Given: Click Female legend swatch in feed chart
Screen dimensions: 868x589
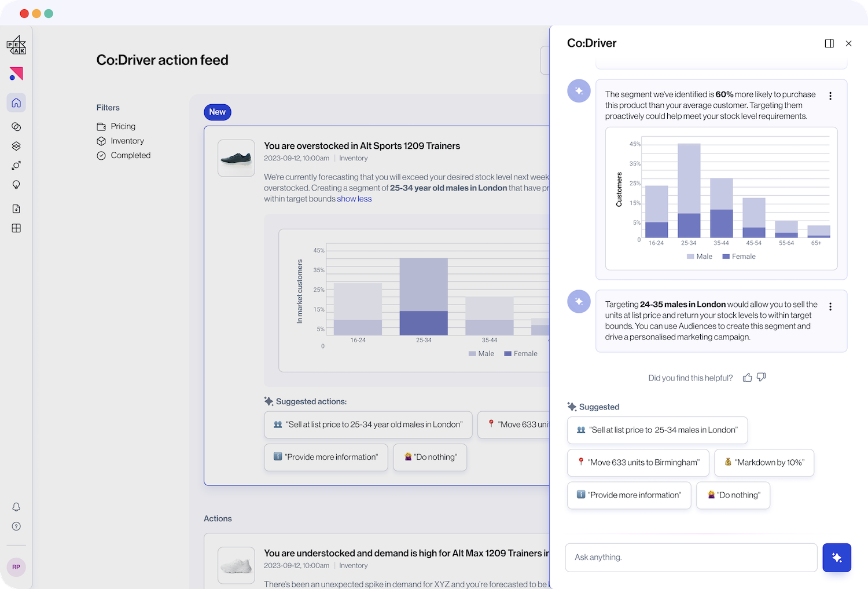Looking at the screenshot, I should pyautogui.click(x=507, y=354).
